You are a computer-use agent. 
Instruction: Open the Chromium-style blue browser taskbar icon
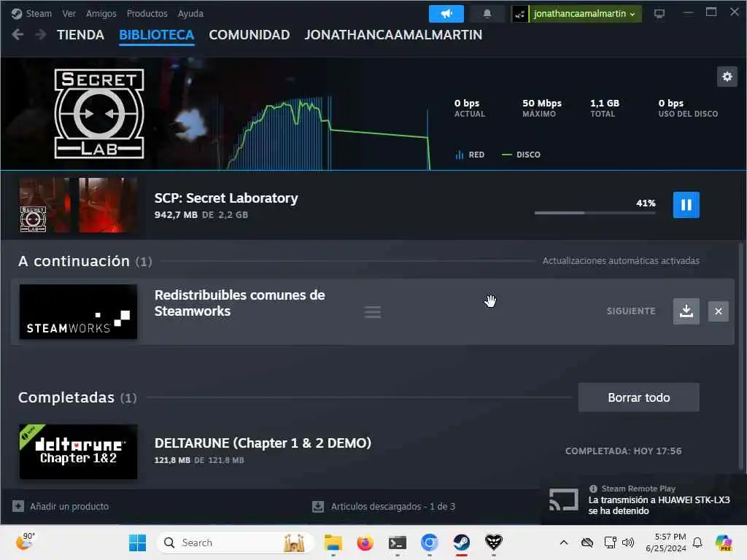(x=429, y=542)
